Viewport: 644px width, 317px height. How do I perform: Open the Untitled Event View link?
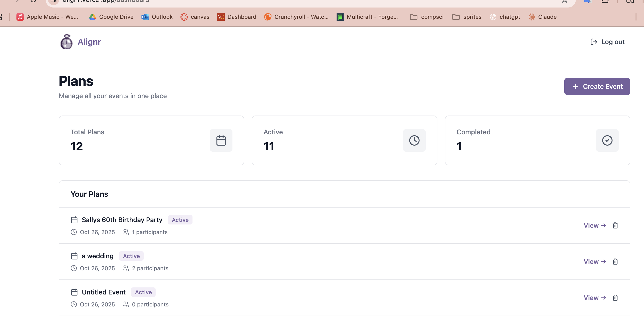pyautogui.click(x=594, y=298)
